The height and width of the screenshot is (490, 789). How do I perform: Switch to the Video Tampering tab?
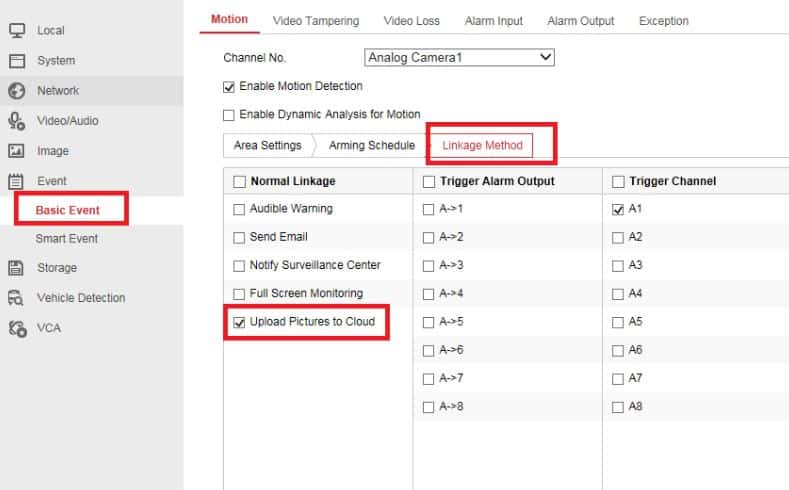pyautogui.click(x=315, y=21)
